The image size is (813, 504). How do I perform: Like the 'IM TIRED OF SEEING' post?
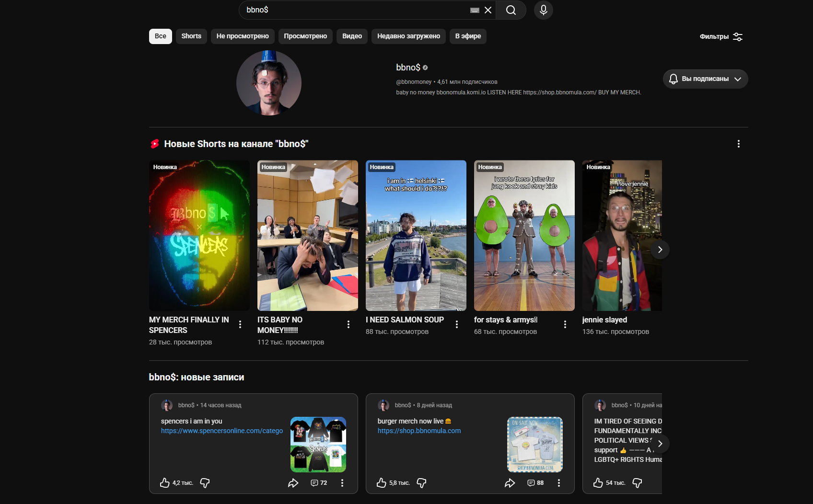point(598,483)
